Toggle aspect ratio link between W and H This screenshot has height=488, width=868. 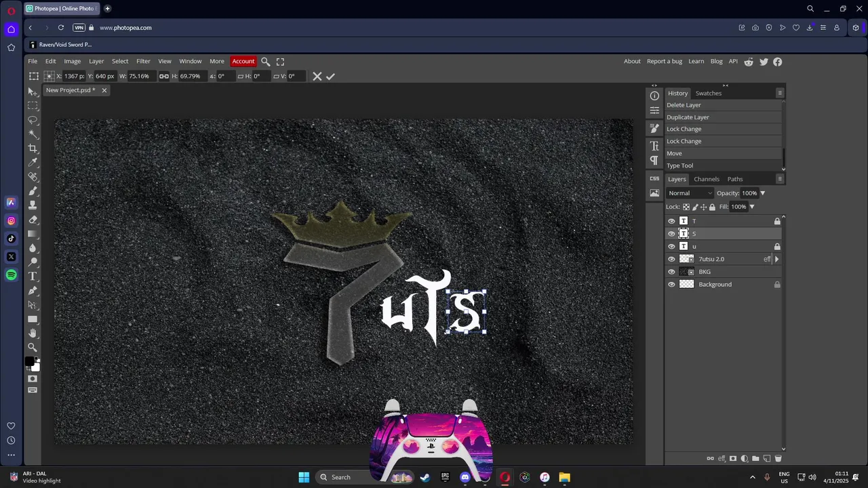pyautogui.click(x=164, y=77)
